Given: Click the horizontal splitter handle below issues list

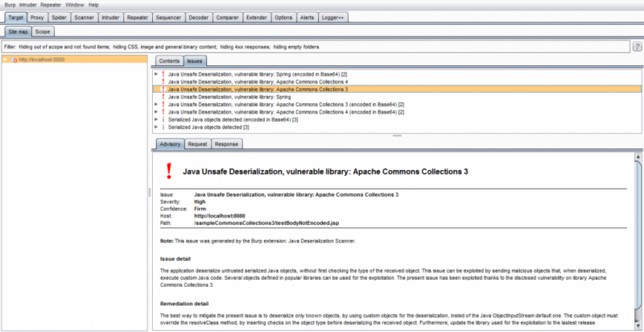Looking at the screenshot, I should click(397, 135).
